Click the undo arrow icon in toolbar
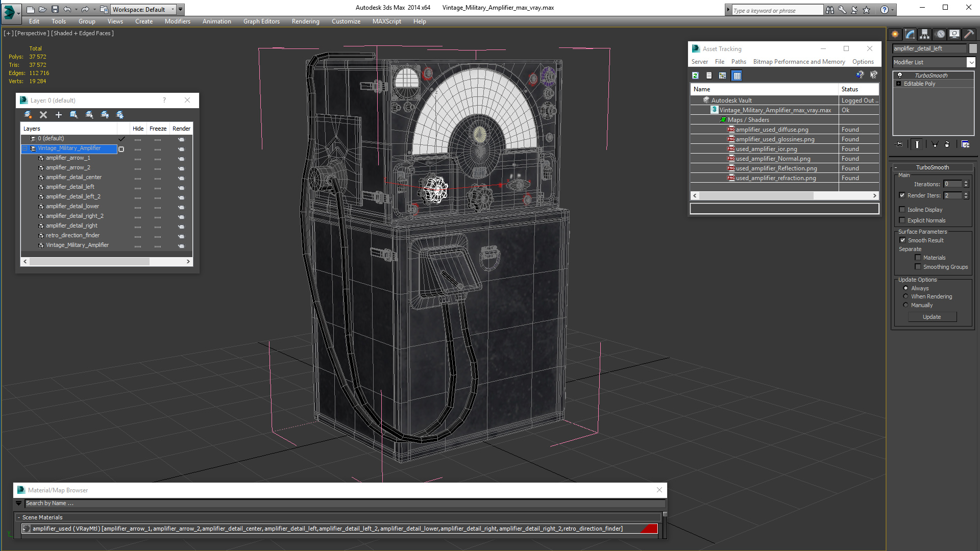 click(x=67, y=8)
